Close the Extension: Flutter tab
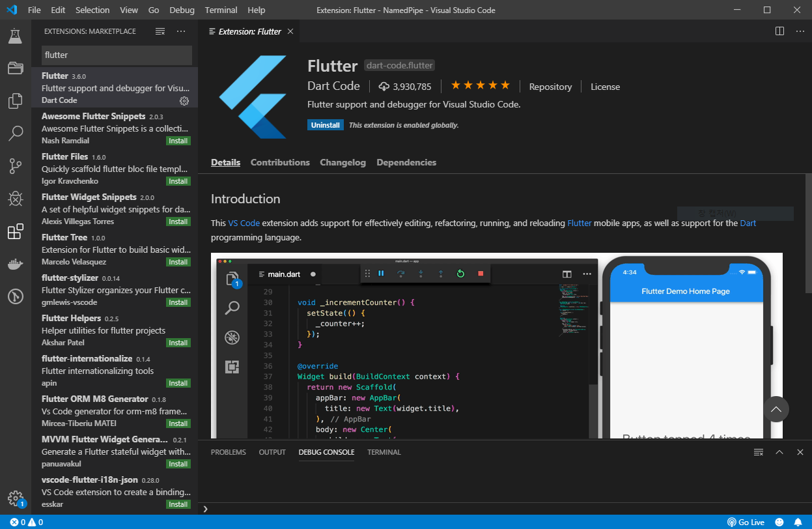This screenshot has height=529, width=812. click(290, 31)
